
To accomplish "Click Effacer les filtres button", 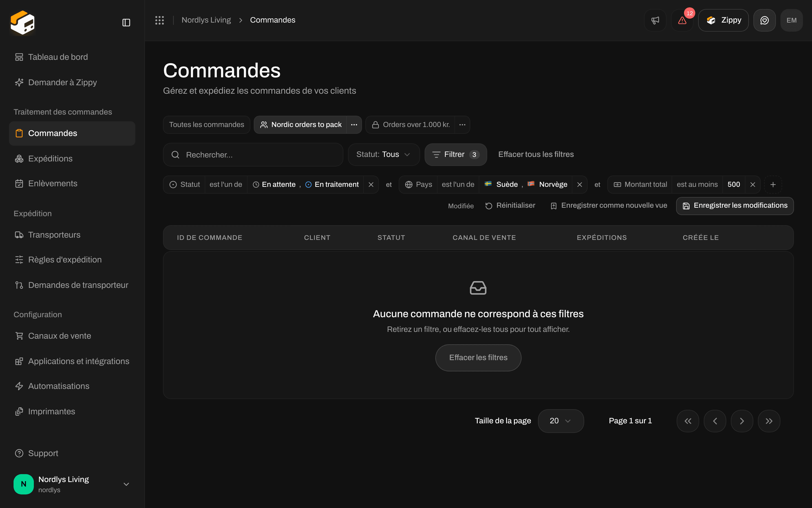I will 478,358.
